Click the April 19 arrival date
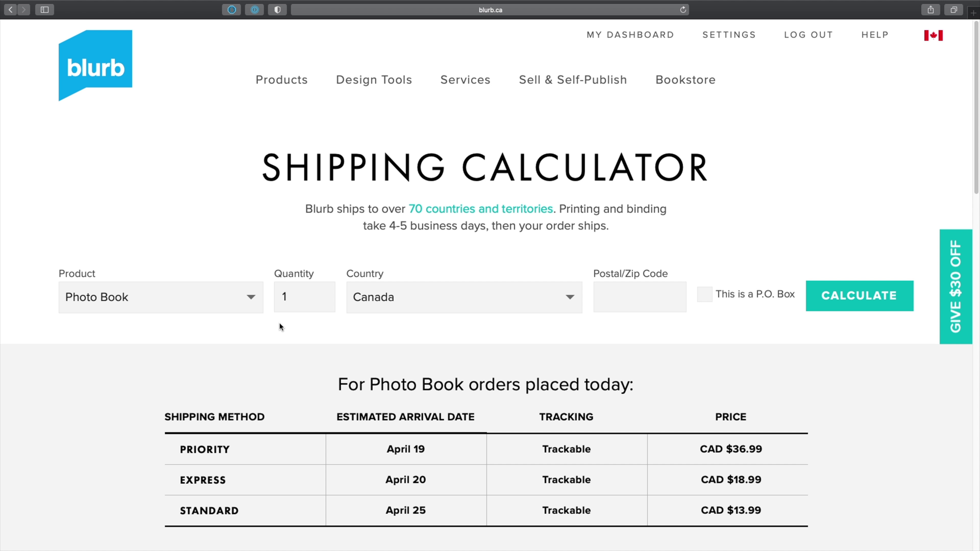 [x=405, y=449]
